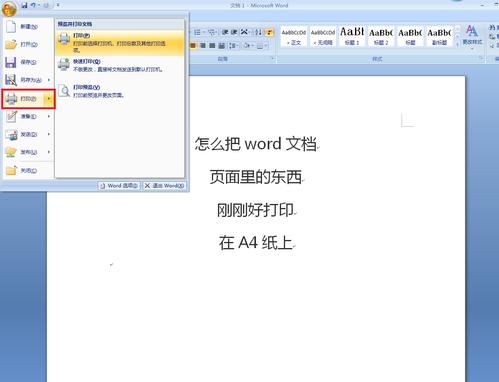Click the Prepare pencil icon beside 准备
This screenshot has width=499, height=382.
[11, 116]
